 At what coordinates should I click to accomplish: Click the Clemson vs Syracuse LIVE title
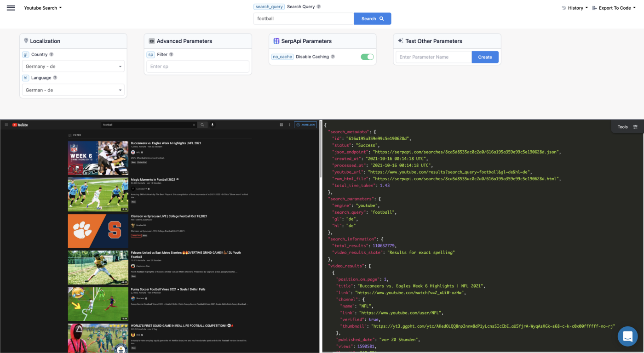click(169, 216)
